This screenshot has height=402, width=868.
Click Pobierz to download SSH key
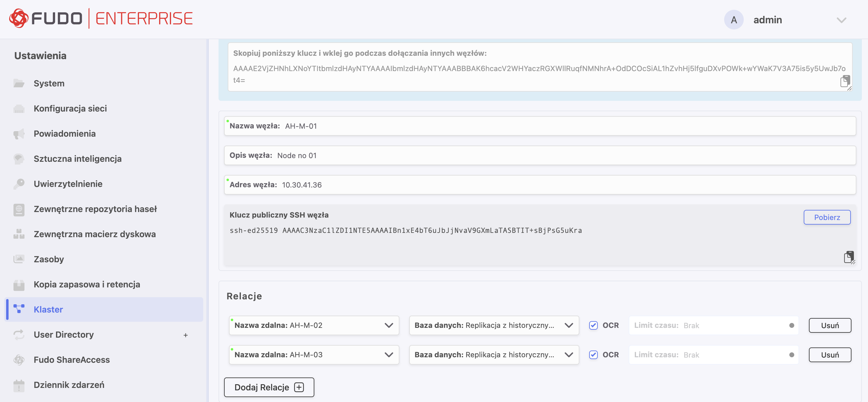827,217
